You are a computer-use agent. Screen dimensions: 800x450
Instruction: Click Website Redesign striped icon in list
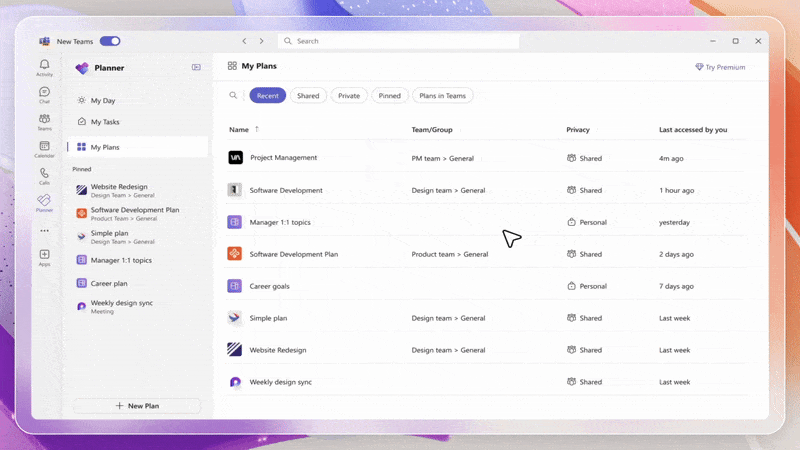pos(235,349)
